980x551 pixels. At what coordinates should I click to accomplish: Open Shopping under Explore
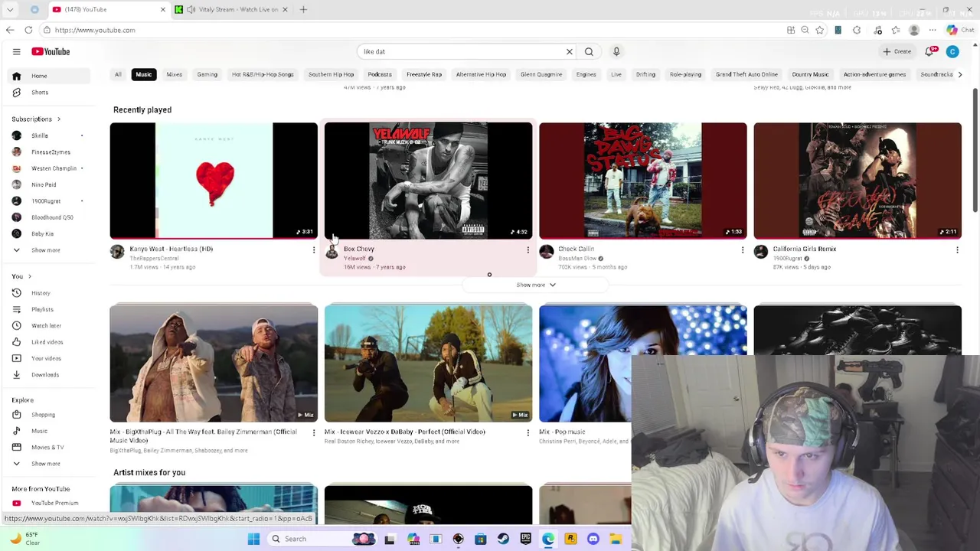pyautogui.click(x=47, y=415)
